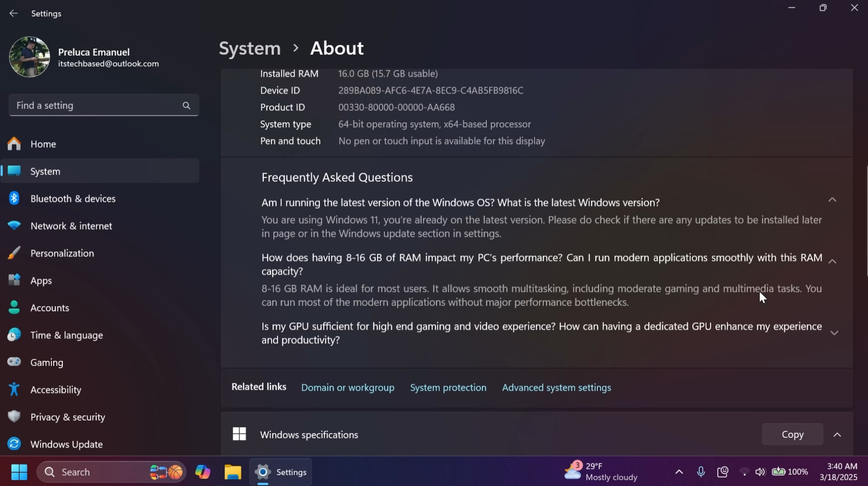Open Accessibility settings
Screen dimensions: 868x486
56,390
